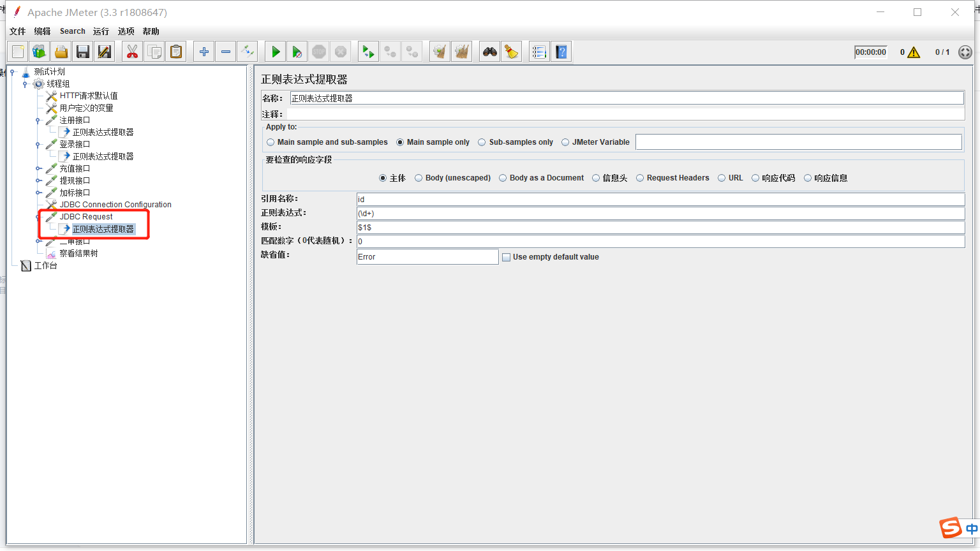Cut the selected element with scissors icon

132,52
